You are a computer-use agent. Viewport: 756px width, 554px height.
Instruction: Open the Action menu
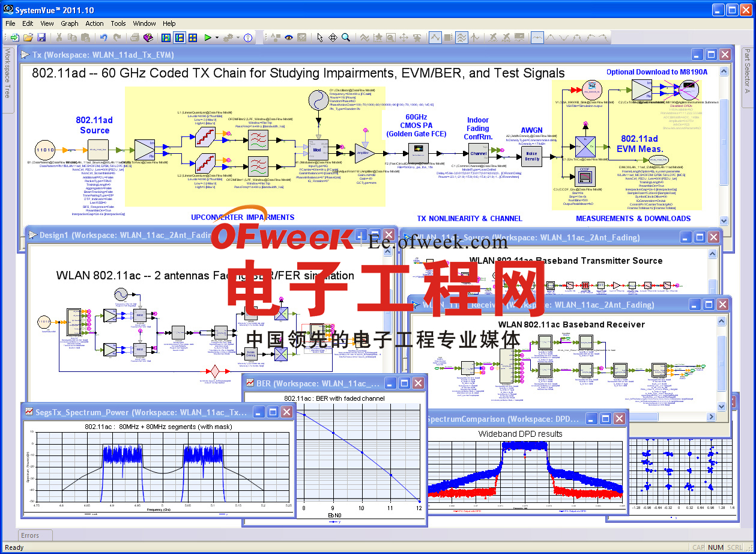(x=94, y=23)
